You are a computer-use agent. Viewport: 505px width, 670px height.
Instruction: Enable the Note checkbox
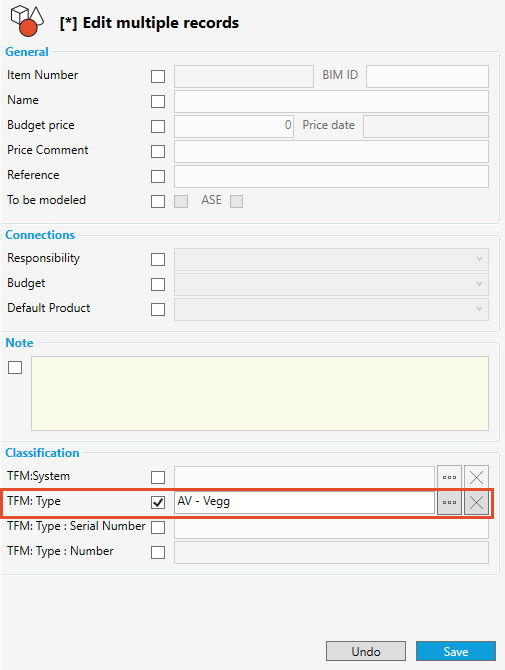click(x=15, y=367)
